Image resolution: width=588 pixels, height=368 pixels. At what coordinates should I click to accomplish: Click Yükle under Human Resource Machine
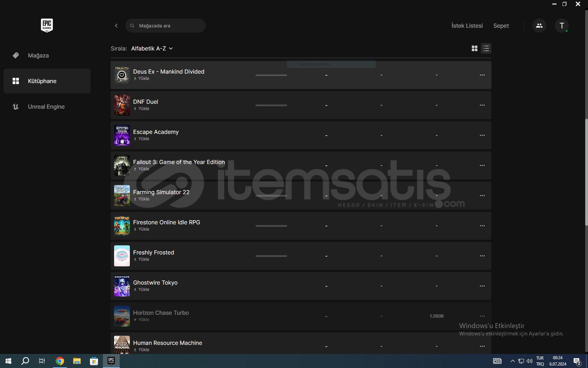click(x=141, y=350)
